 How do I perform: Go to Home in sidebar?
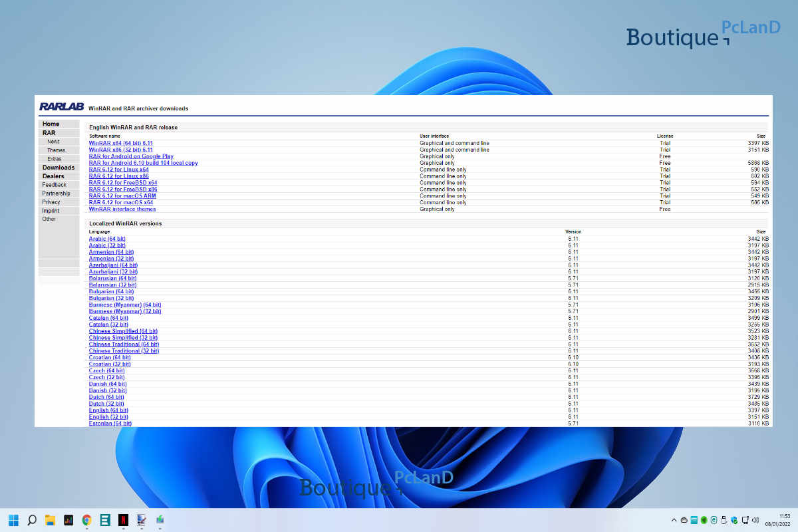coord(51,124)
